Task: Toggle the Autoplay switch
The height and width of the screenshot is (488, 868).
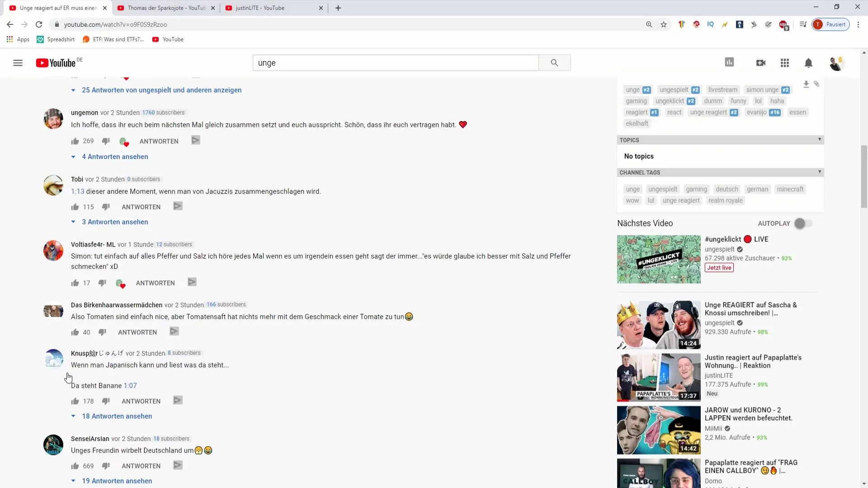Action: coord(803,223)
